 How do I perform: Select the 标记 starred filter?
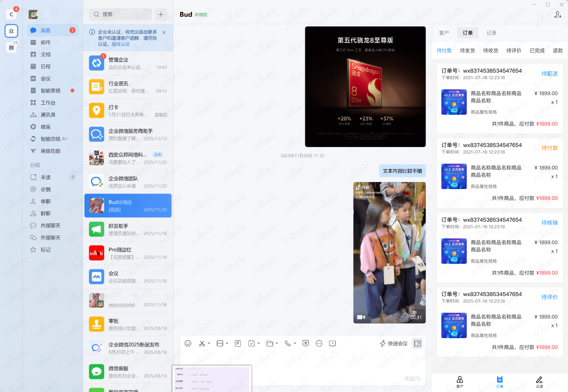[x=46, y=250]
